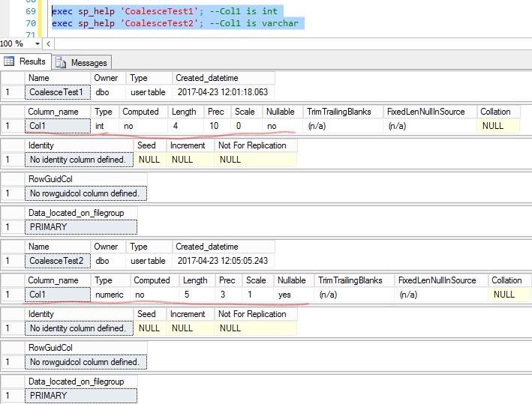Click the Results tab grid icon

[9, 61]
